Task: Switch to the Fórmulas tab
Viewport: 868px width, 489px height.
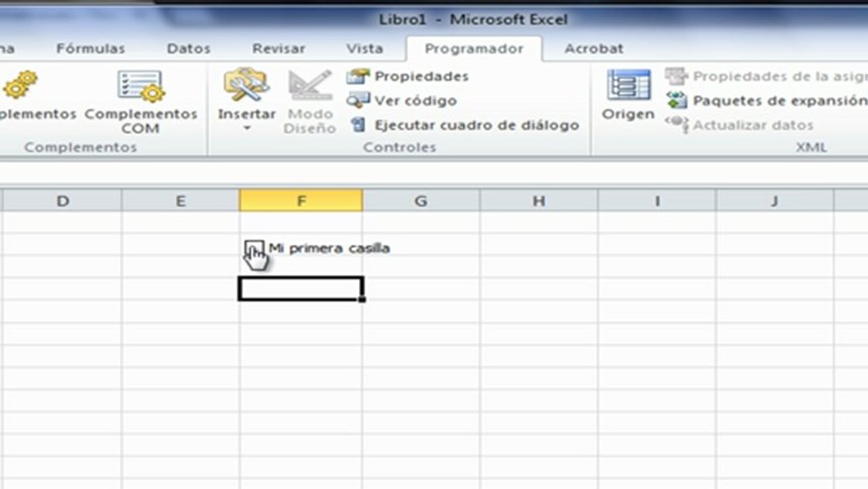Action: 91,49
